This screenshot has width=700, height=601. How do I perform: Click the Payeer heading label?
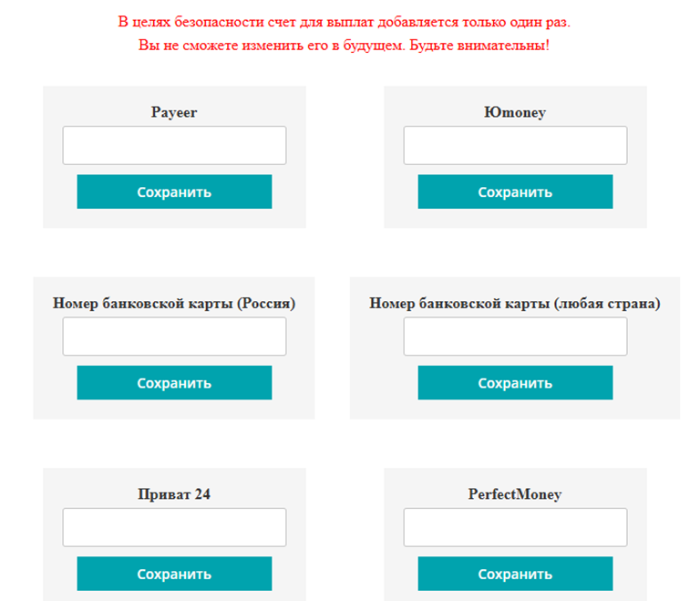[174, 112]
